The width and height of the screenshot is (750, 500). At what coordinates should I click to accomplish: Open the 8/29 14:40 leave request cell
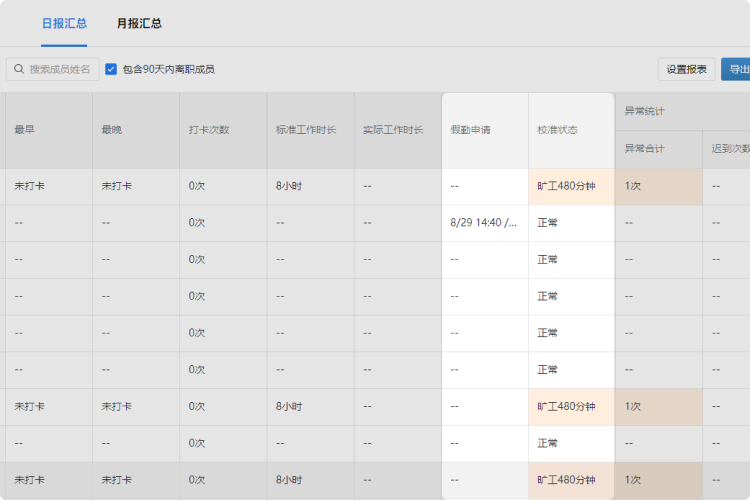485,223
